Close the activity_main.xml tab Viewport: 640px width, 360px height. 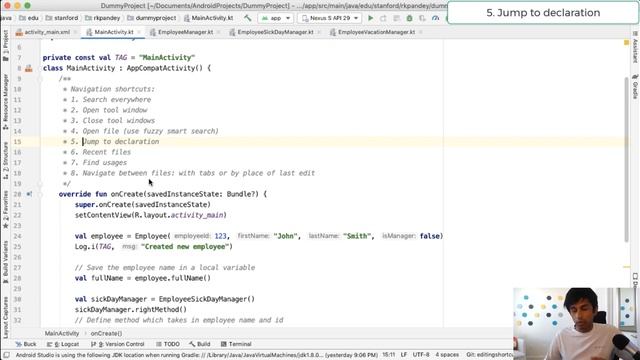click(x=76, y=32)
